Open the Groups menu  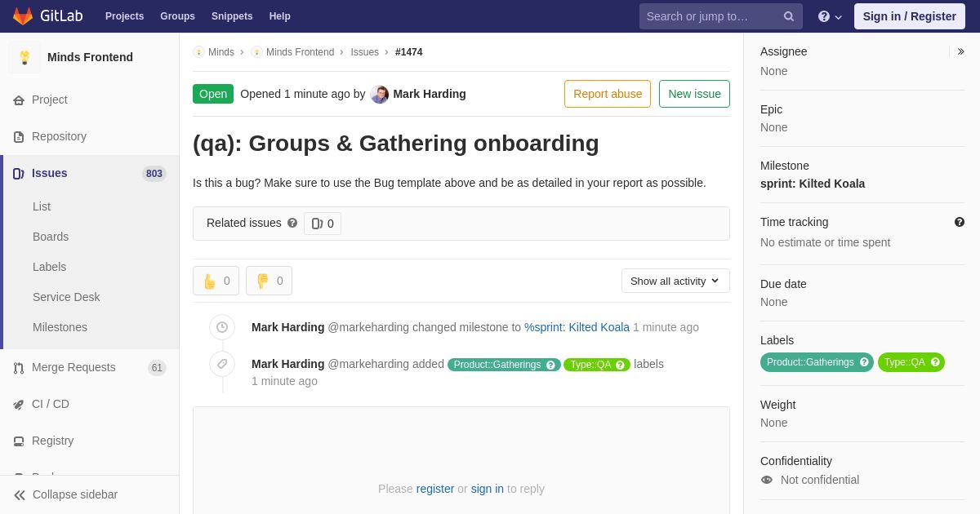click(177, 16)
